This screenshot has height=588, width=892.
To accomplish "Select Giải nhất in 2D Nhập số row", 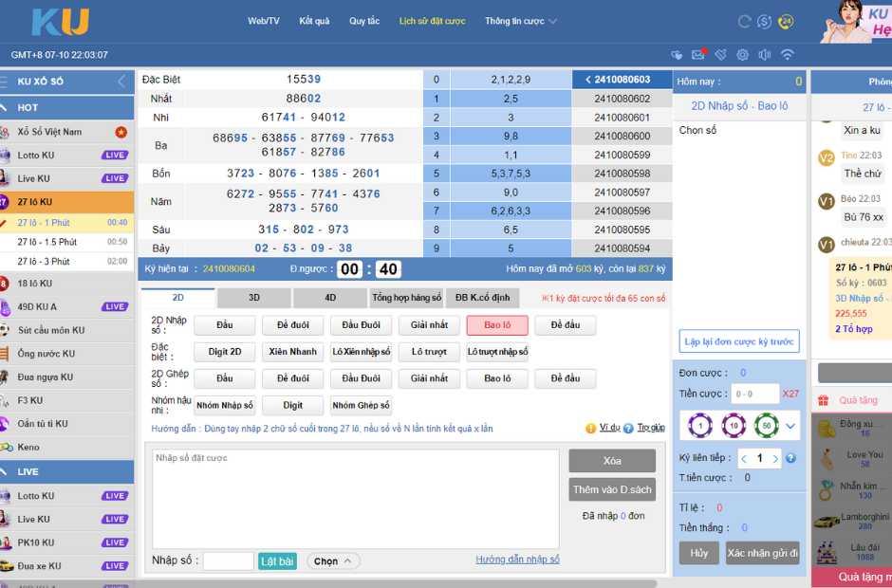I will pos(429,325).
